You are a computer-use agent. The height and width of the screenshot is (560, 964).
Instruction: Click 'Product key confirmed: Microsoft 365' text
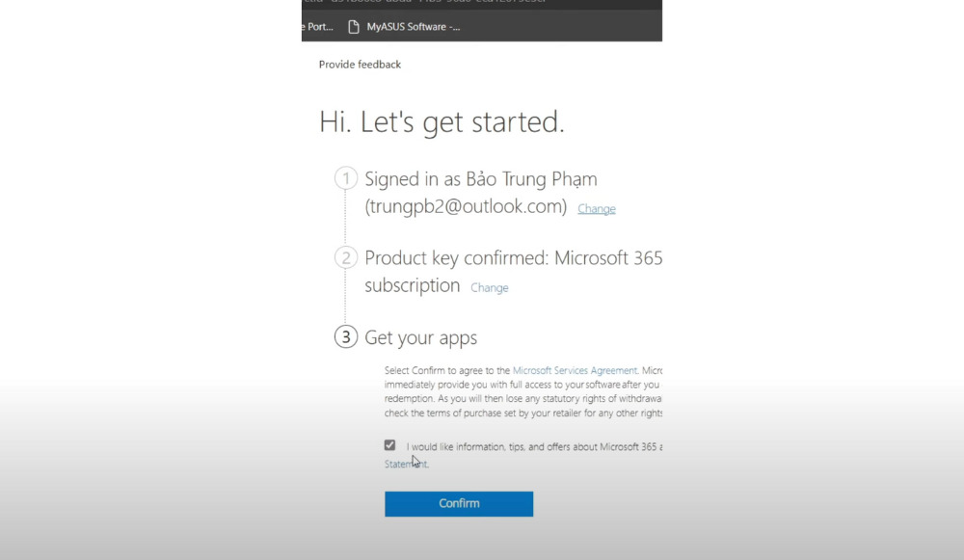tap(513, 258)
